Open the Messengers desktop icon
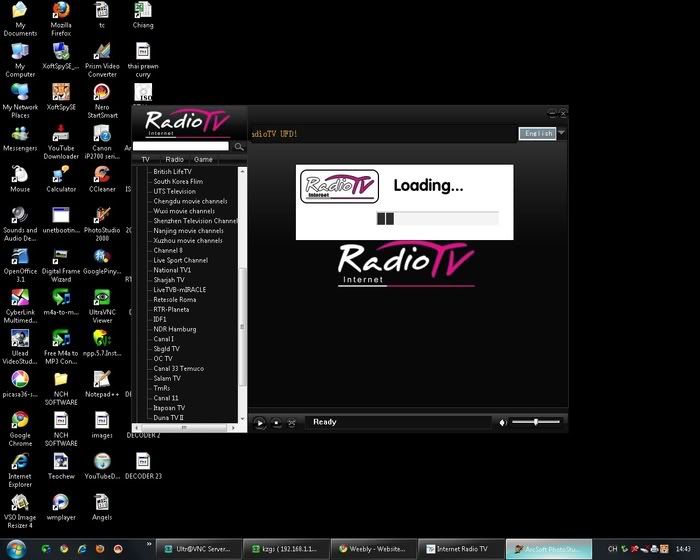Screen dimensions: 700x560 20,138
